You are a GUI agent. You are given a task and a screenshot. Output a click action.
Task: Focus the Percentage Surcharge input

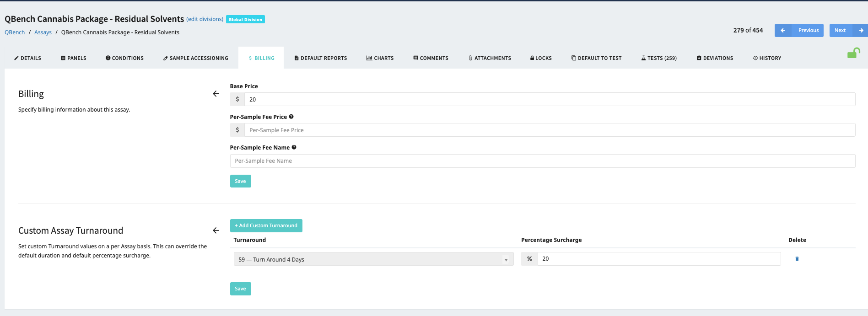tap(659, 259)
